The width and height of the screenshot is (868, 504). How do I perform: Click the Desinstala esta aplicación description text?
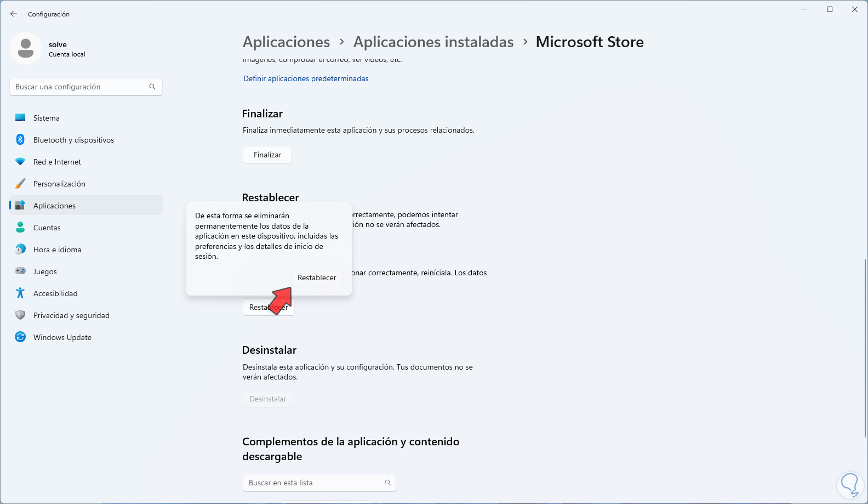pos(358,372)
